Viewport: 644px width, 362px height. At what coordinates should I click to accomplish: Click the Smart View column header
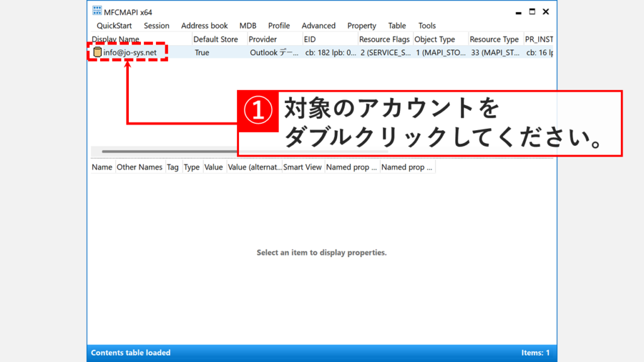coord(303,167)
